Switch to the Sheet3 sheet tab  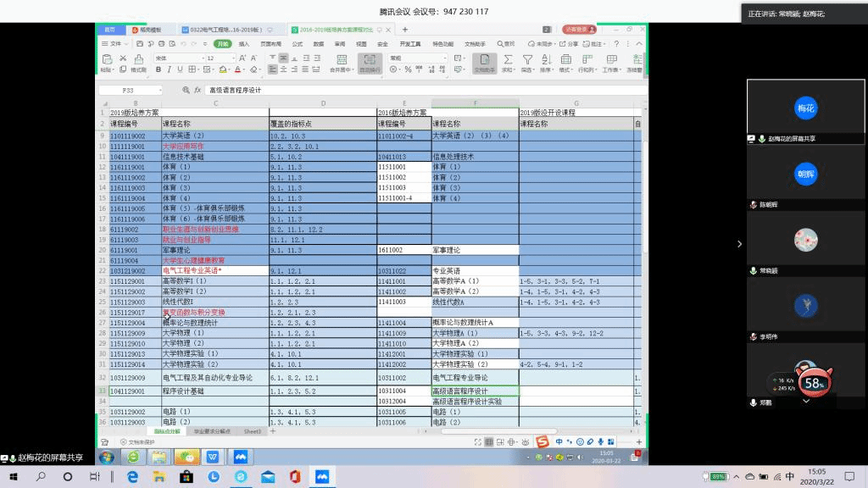pyautogui.click(x=253, y=431)
